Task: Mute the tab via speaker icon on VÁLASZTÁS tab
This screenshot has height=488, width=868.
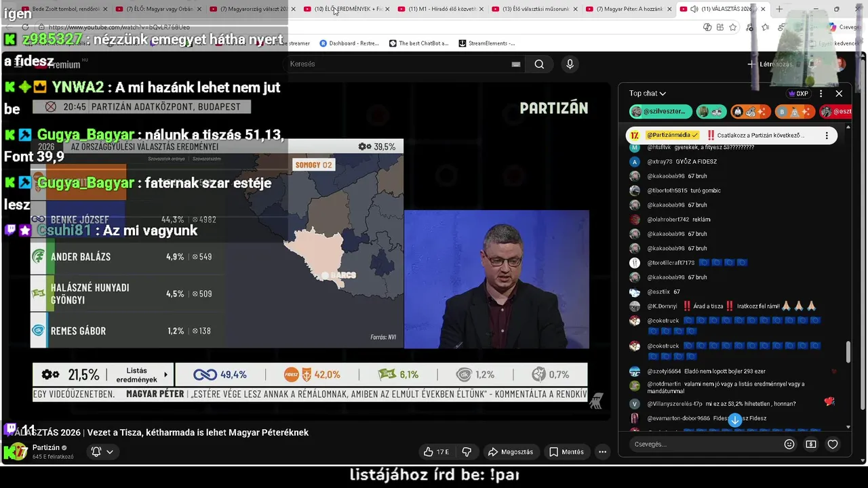Action: pos(694,9)
